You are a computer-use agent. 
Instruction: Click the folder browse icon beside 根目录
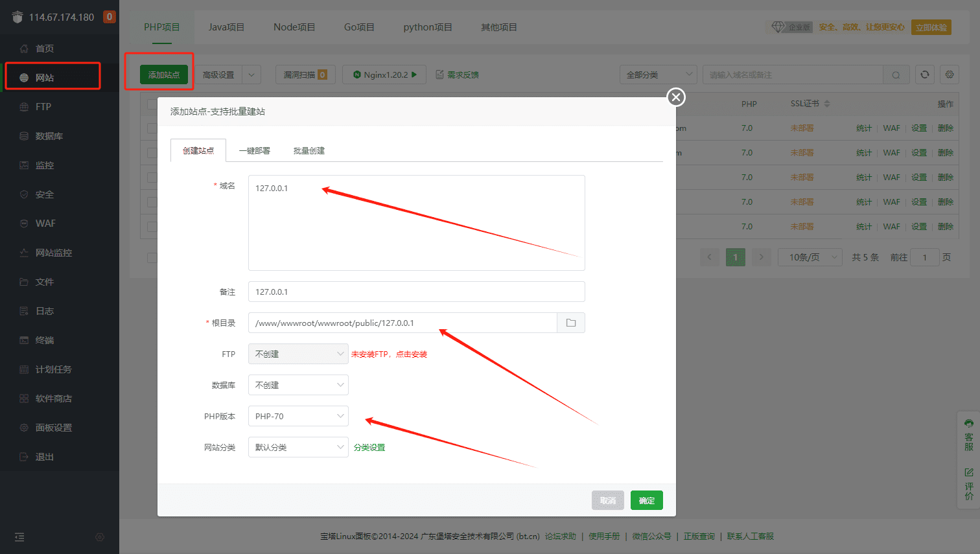570,322
